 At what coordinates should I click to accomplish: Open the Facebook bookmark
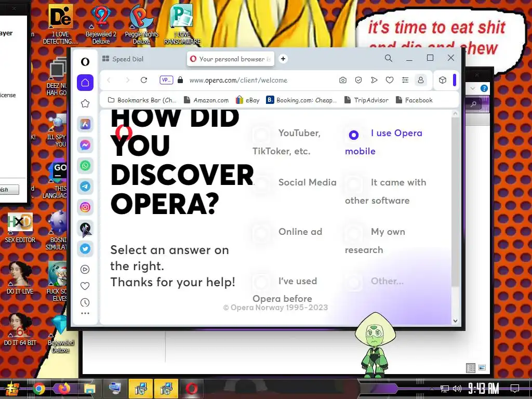414,100
